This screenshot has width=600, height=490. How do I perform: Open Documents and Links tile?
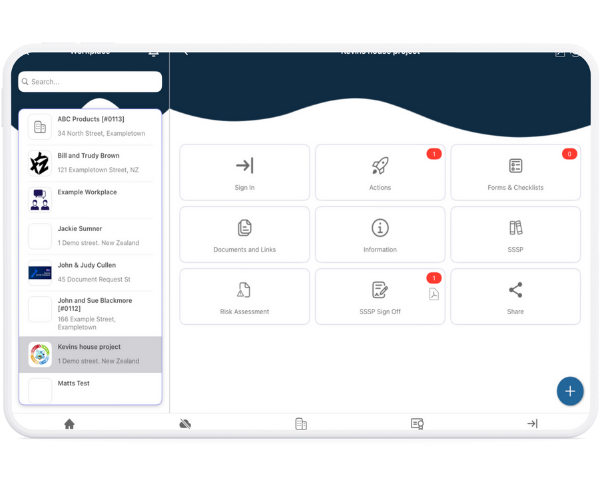pyautogui.click(x=245, y=234)
